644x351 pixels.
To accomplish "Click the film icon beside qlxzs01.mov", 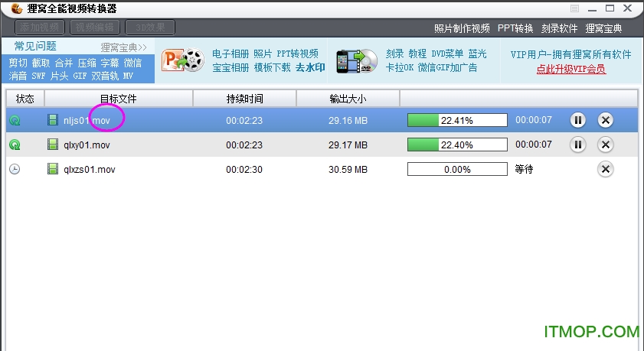I will pos(53,169).
